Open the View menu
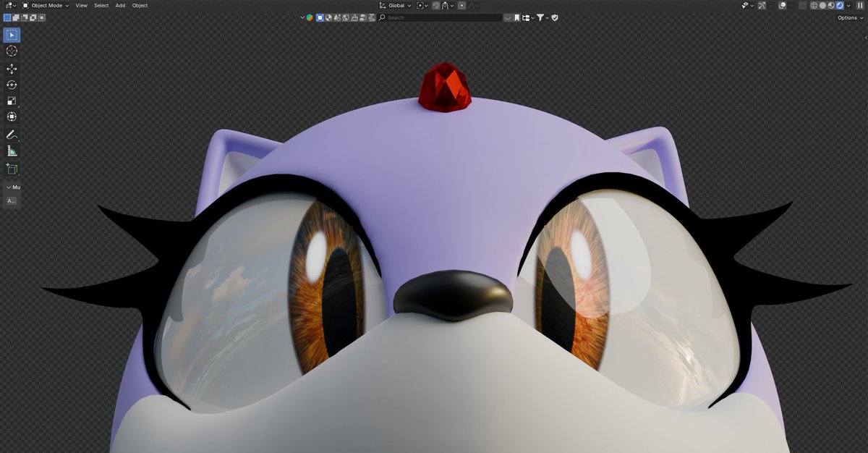Viewport: 868px width, 453px height. 81,5
